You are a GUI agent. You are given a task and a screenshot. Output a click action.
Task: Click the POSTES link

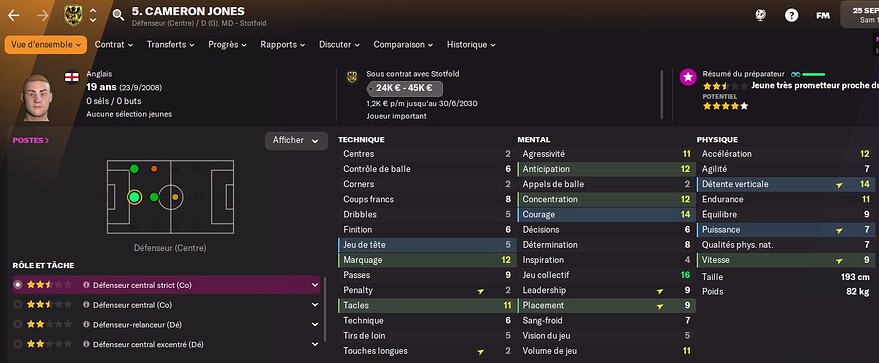[31, 141]
